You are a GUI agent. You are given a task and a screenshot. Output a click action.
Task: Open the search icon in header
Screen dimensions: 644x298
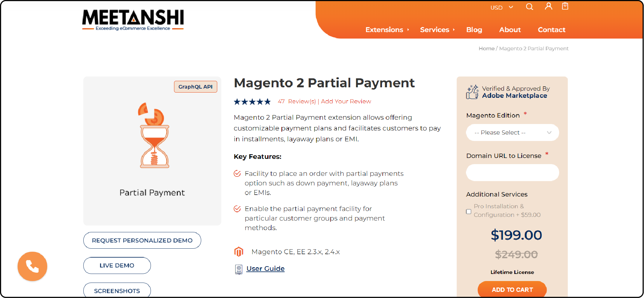coord(530,7)
